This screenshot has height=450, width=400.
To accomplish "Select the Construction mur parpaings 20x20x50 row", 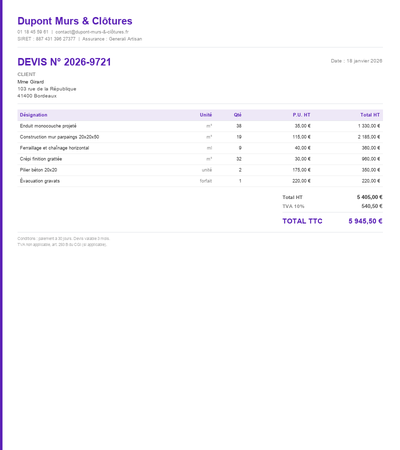I will pyautogui.click(x=200, y=137).
